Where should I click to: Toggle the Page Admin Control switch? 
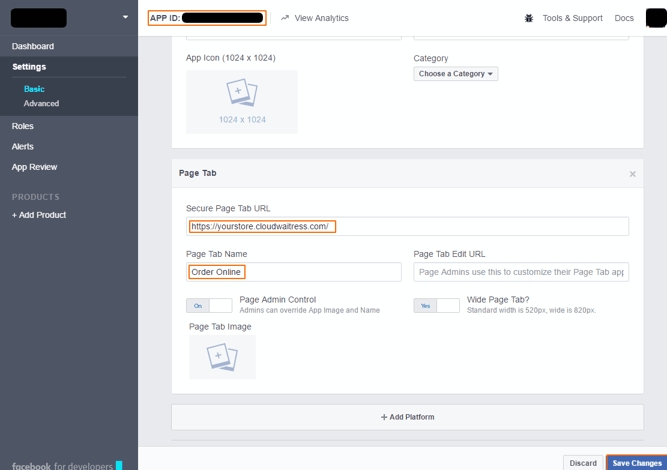point(209,305)
